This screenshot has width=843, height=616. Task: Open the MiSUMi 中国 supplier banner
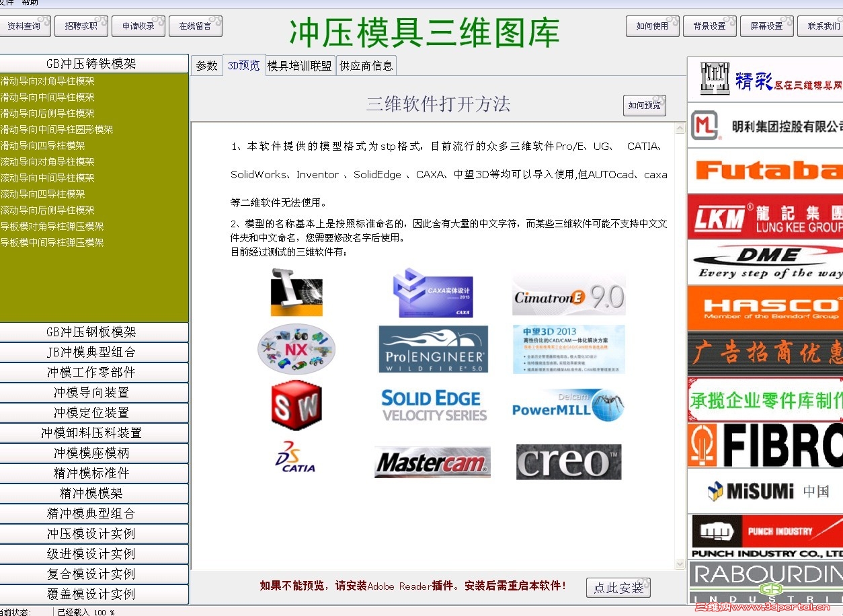765,491
